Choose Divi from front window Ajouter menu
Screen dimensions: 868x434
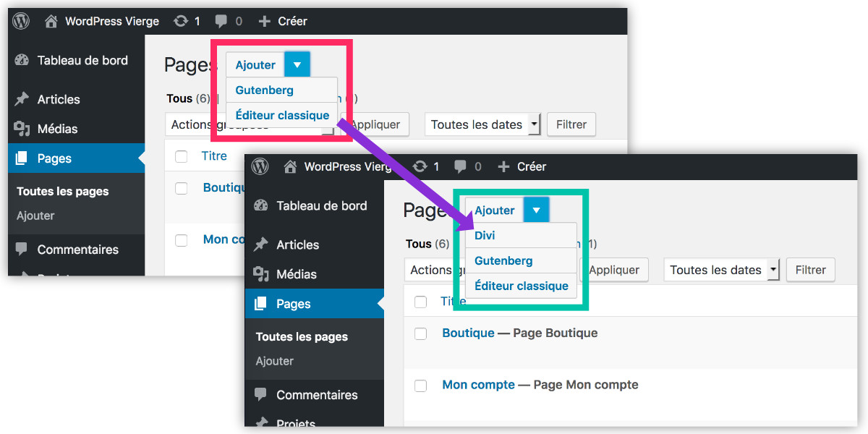[x=522, y=236]
